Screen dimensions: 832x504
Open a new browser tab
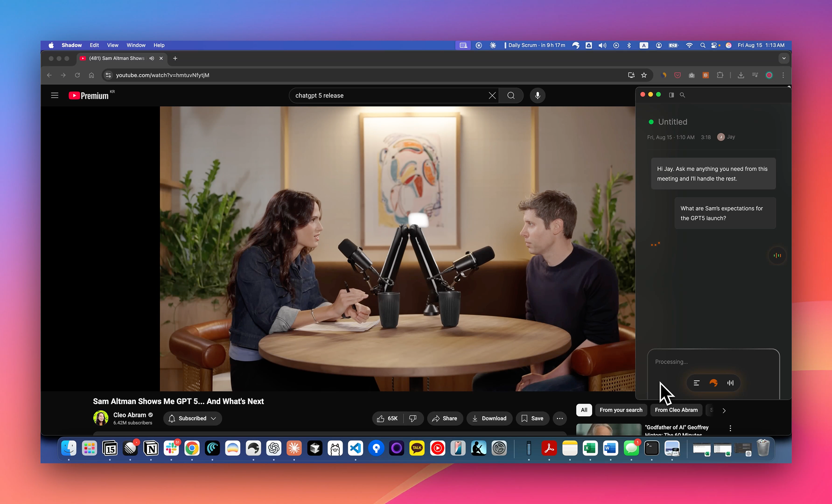click(x=175, y=58)
